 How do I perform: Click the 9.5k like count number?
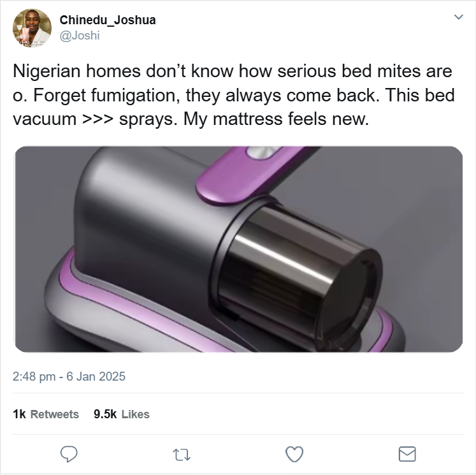105,414
